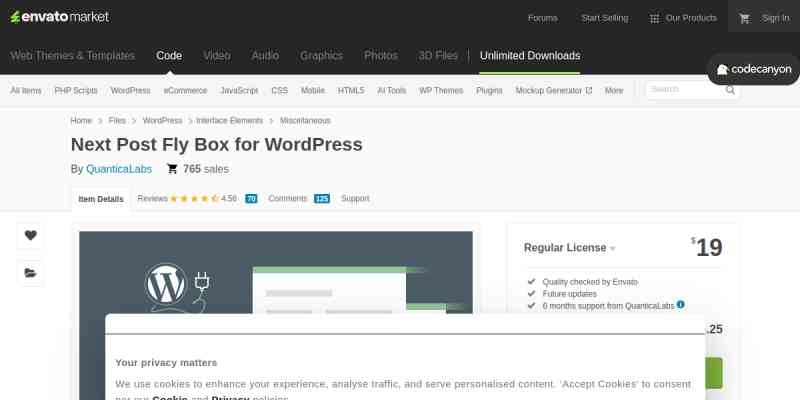Select the 3D Files menu item
The height and width of the screenshot is (400, 800).
pos(438,56)
